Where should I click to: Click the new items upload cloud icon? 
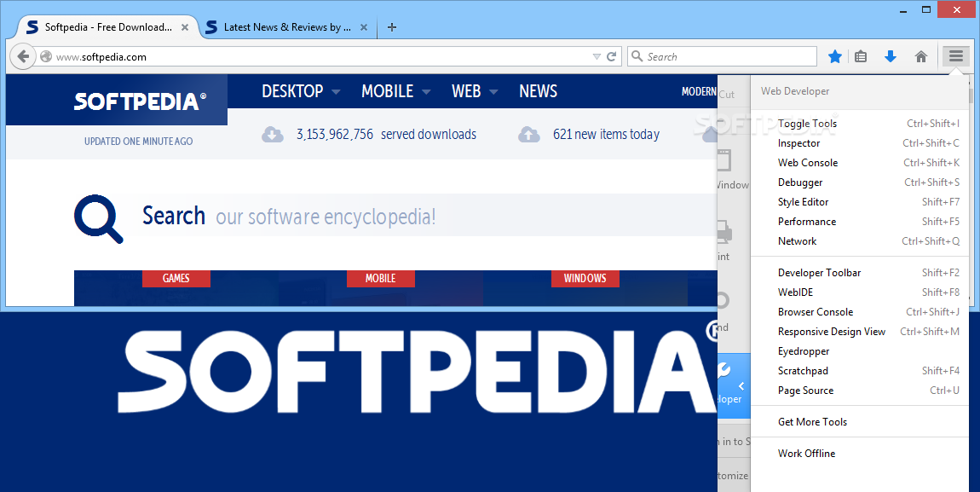click(528, 135)
